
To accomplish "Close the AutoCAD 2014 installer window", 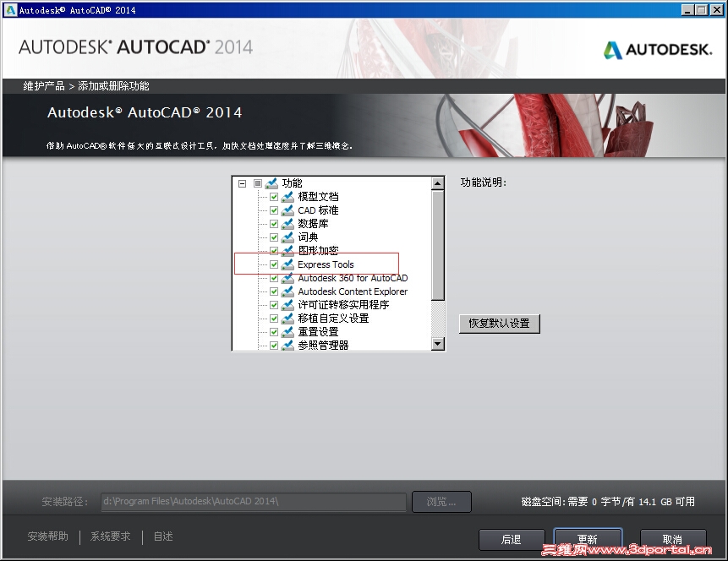I will pyautogui.click(x=717, y=10).
